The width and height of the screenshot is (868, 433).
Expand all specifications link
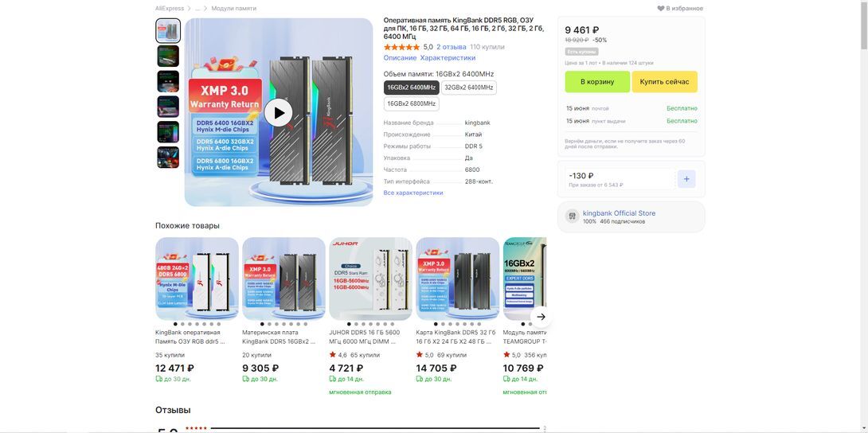[412, 193]
